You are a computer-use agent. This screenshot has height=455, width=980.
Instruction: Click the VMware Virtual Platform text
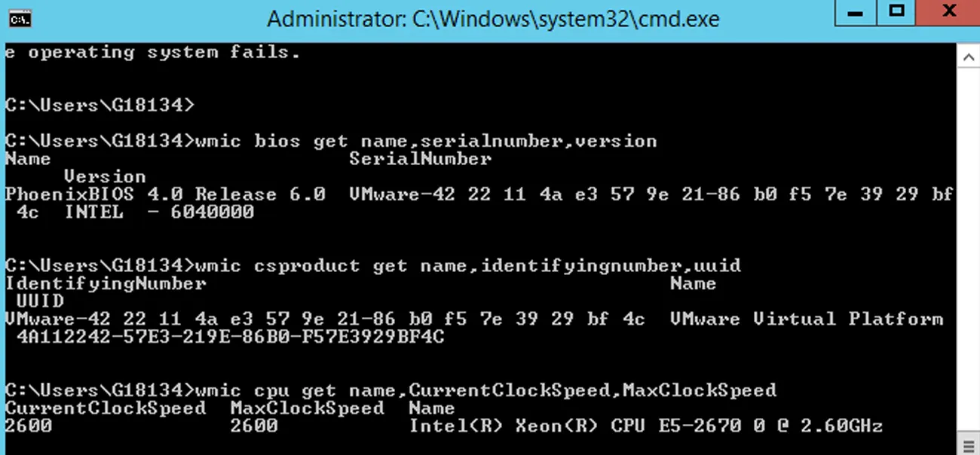807,319
